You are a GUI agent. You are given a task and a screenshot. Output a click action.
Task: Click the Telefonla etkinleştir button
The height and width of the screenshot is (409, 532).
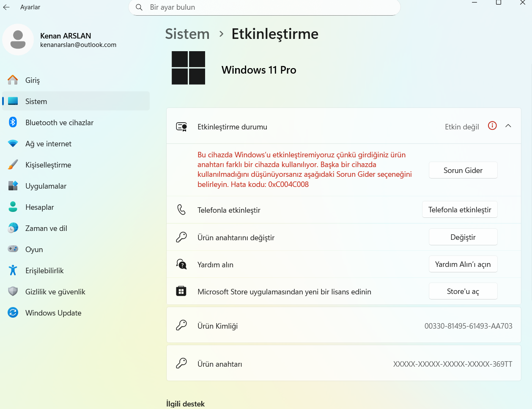coord(460,210)
